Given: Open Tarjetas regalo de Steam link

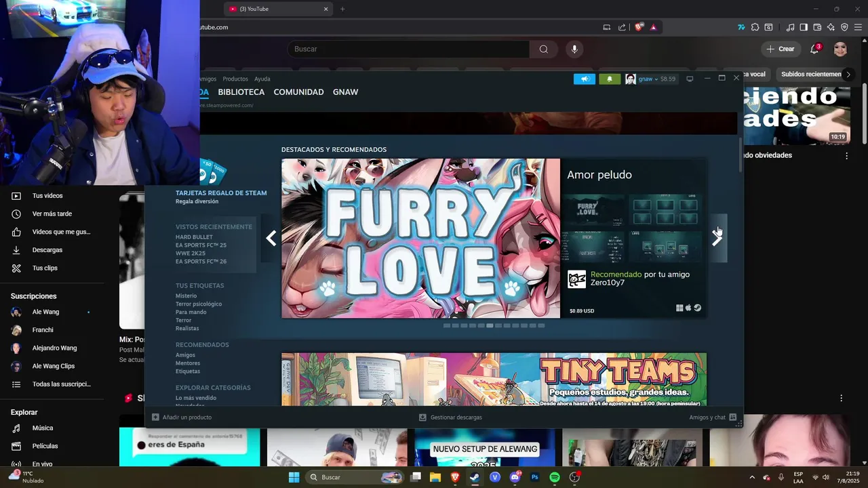Looking at the screenshot, I should (x=221, y=193).
